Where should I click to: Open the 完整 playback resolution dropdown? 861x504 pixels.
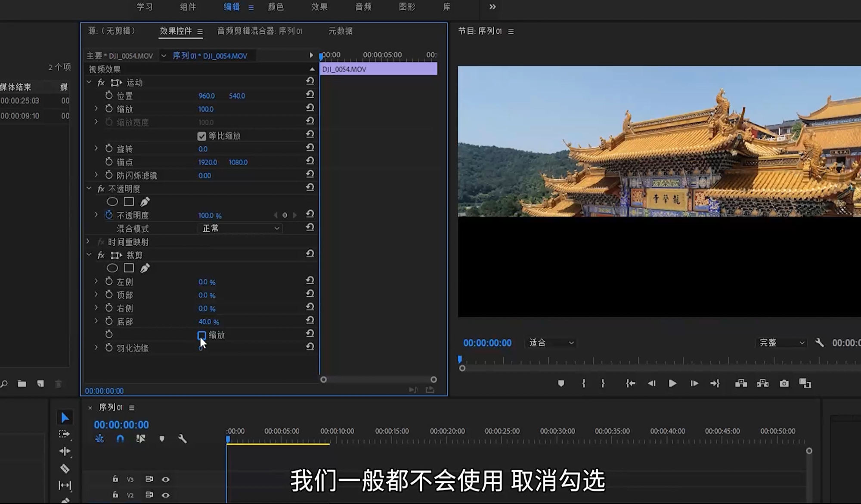[781, 343]
